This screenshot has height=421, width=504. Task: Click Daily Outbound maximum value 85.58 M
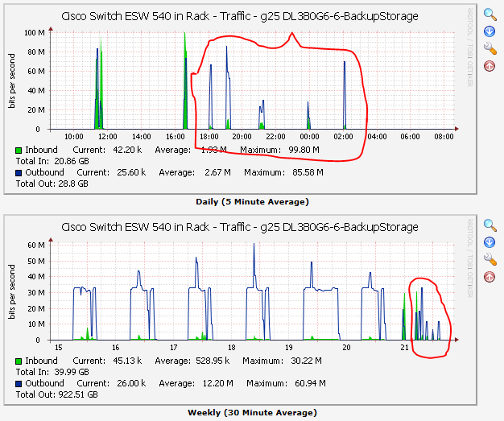pos(308,172)
